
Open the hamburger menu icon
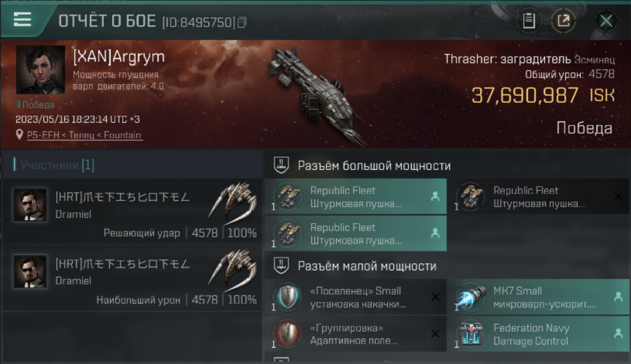22,19
